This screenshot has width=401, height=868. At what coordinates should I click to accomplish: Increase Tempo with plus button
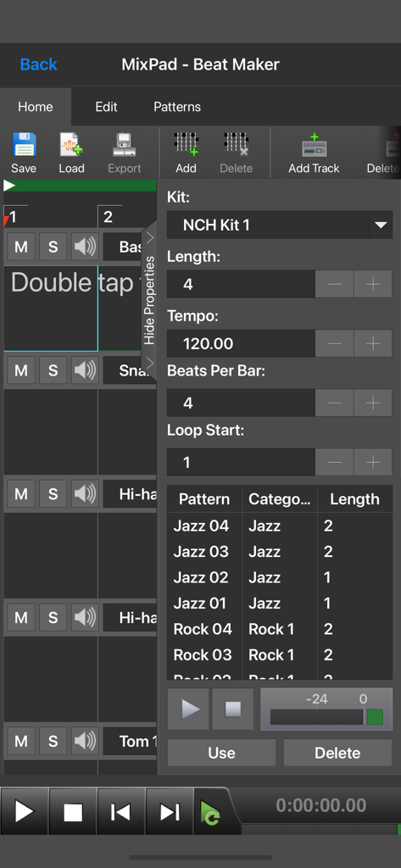coord(373,344)
